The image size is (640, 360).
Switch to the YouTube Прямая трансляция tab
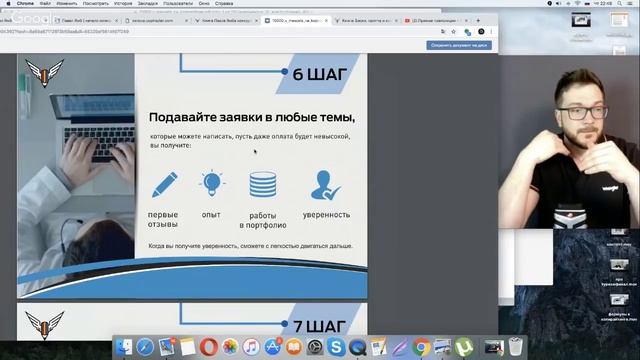435,20
